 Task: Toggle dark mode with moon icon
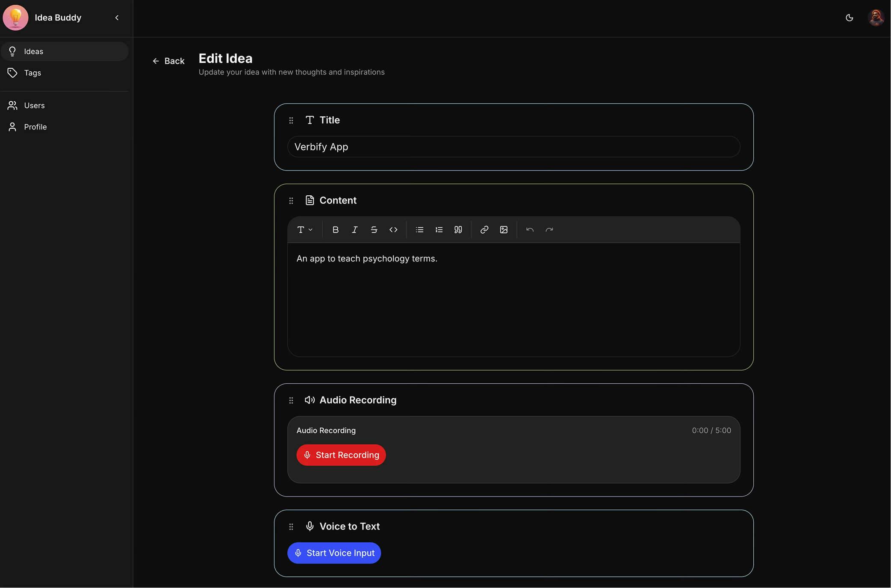click(x=849, y=18)
